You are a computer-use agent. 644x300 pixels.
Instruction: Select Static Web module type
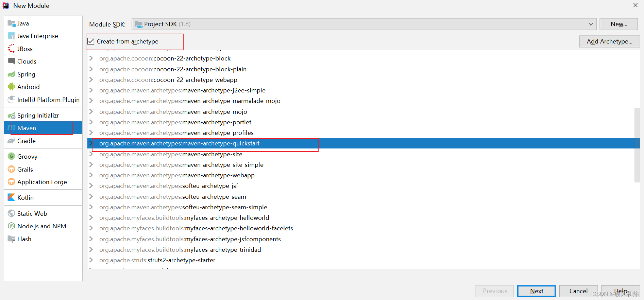tap(43, 213)
